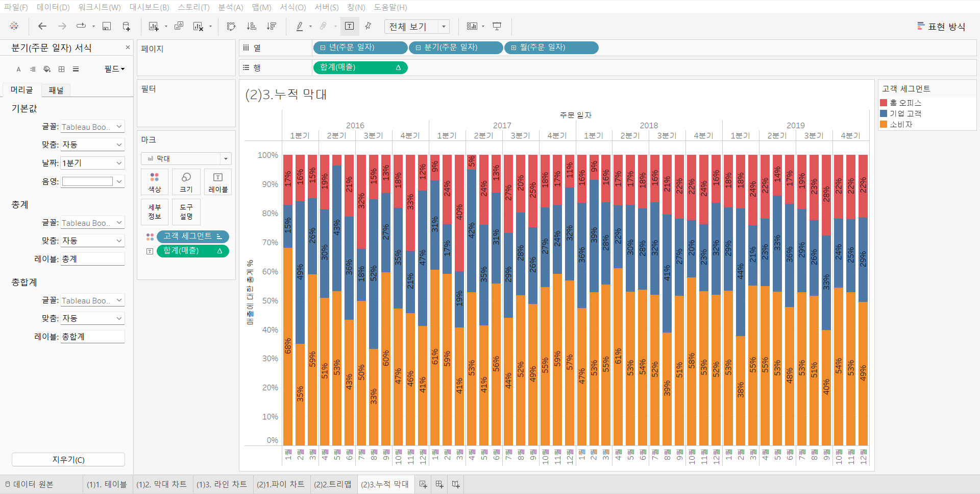Image resolution: width=980 pixels, height=494 pixels.
Task: Open the 표현 방식 (Show Me) panel
Action: (941, 27)
